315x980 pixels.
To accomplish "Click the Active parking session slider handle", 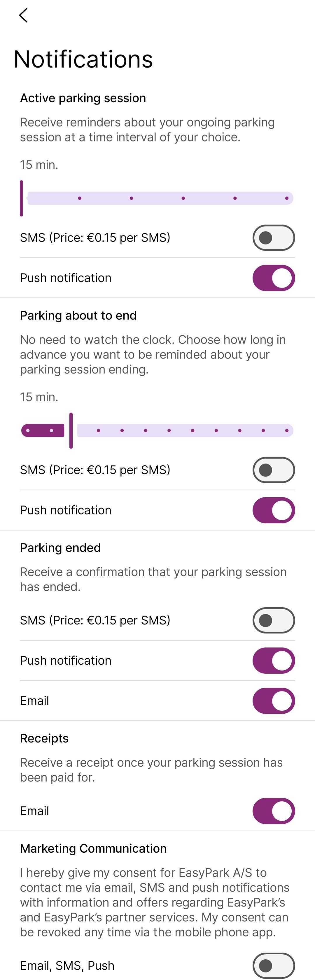I will point(22,198).
